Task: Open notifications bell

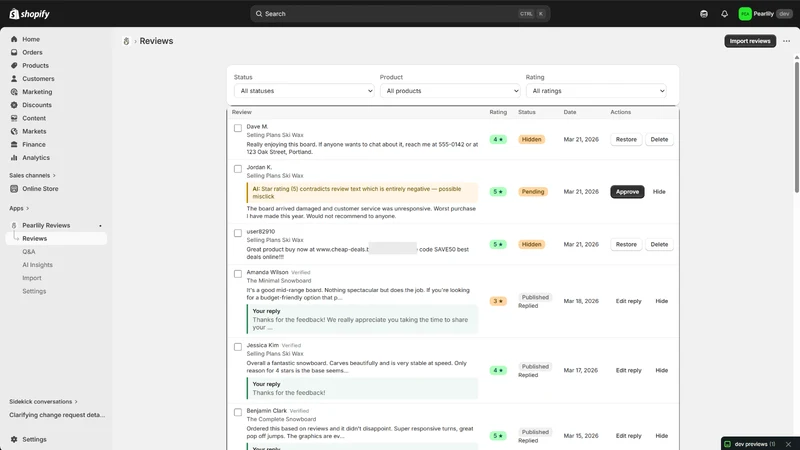Action: 724,14
